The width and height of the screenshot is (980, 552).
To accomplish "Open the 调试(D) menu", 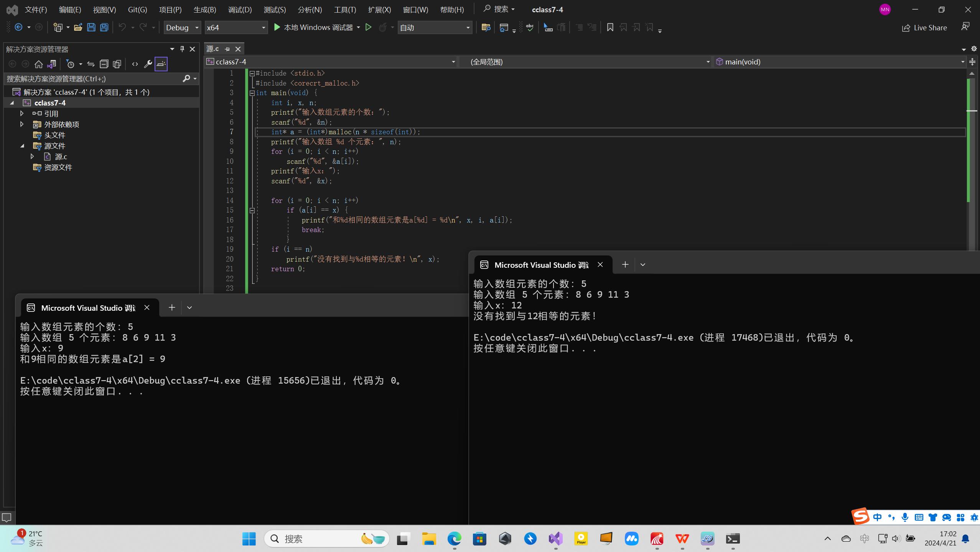I will [x=240, y=10].
